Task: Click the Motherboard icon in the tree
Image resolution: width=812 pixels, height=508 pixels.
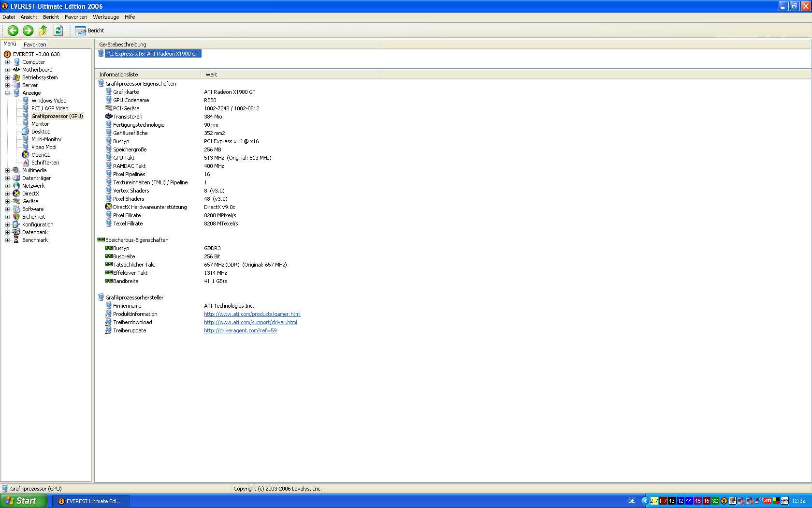Action: [x=16, y=70]
